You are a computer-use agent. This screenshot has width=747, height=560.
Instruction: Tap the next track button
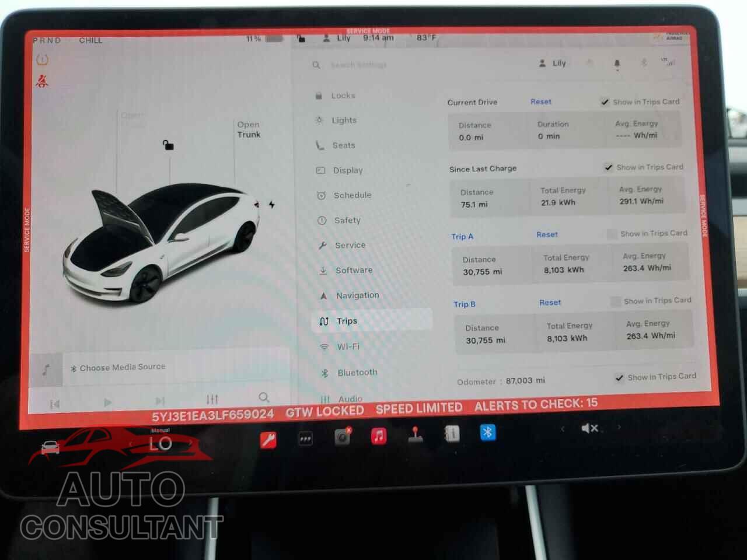[160, 401]
